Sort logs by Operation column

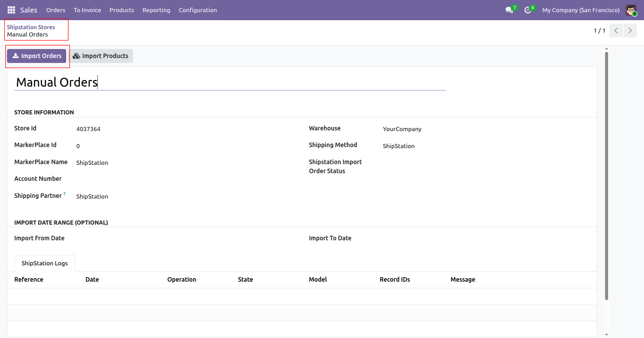click(182, 280)
